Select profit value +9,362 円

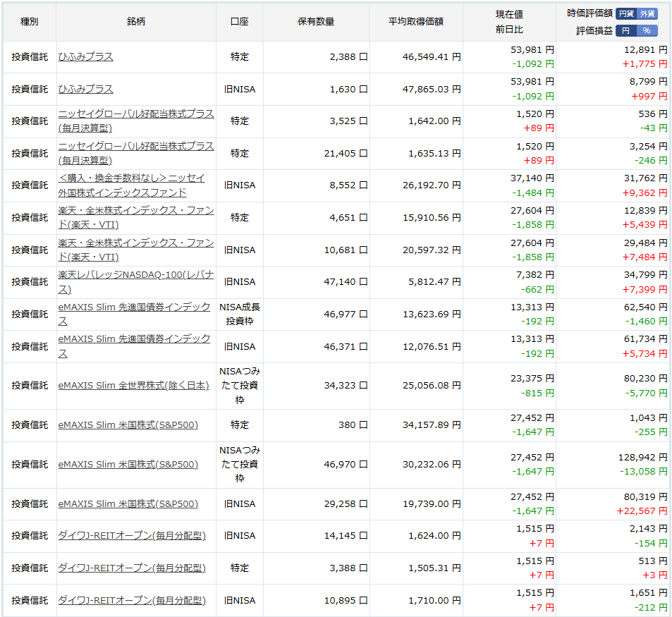pyautogui.click(x=645, y=193)
